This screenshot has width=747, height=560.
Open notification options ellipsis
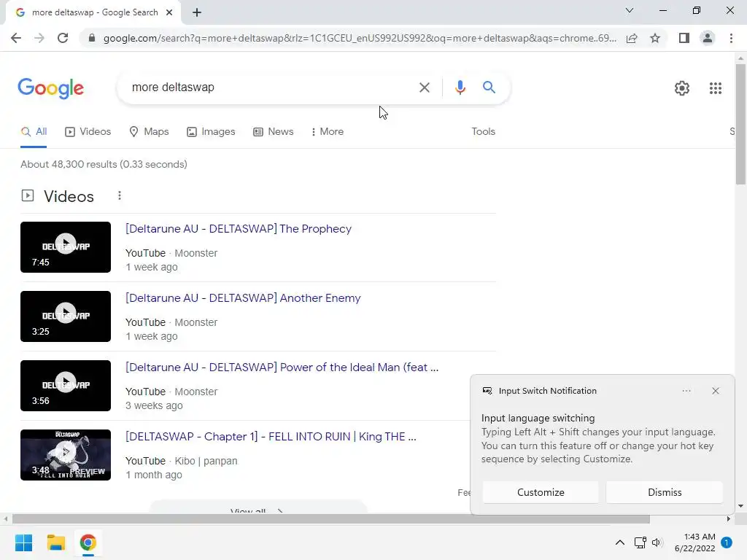click(x=686, y=391)
